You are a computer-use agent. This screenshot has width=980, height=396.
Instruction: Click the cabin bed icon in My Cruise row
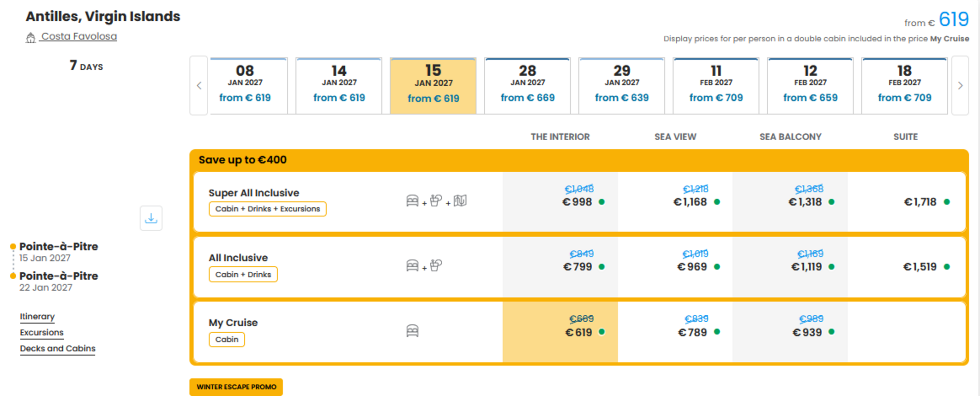pyautogui.click(x=412, y=331)
